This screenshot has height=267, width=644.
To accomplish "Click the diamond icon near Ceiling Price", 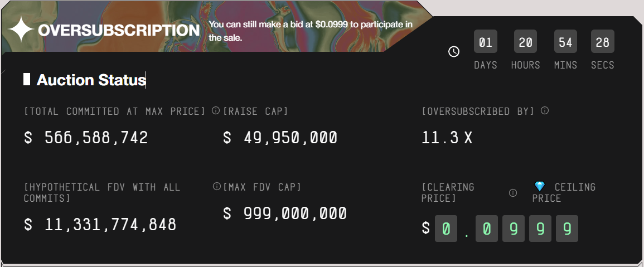I will tap(540, 186).
